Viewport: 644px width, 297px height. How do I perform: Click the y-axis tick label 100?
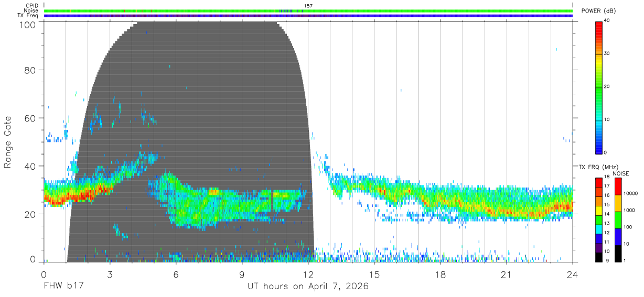(27, 25)
